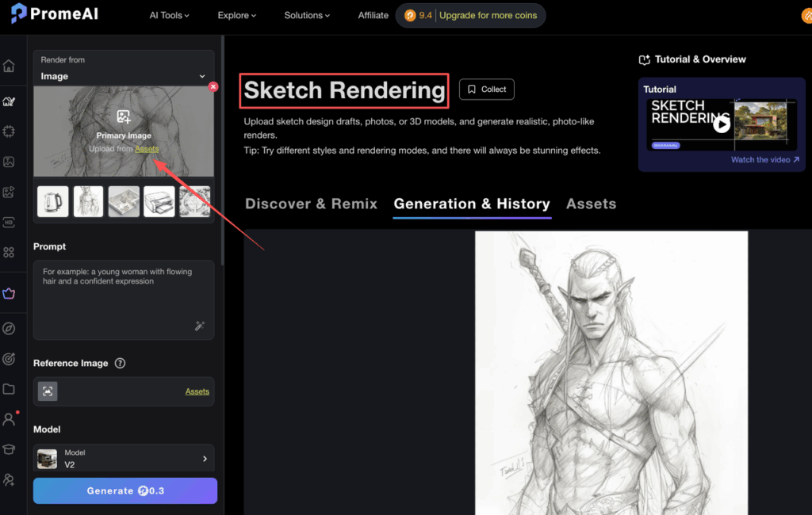Click the invite user sidebar icon
Screen dimensions: 812x515
pyautogui.click(x=9, y=480)
